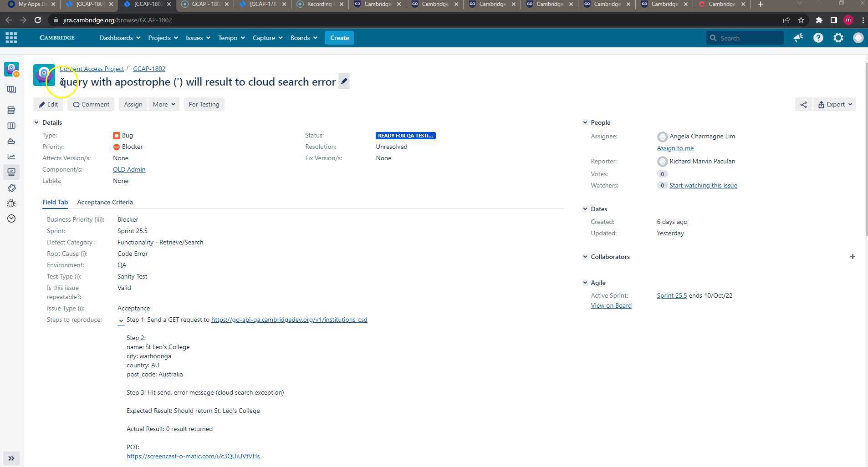Switch to the Acceptance Criteria tab

coord(105,202)
